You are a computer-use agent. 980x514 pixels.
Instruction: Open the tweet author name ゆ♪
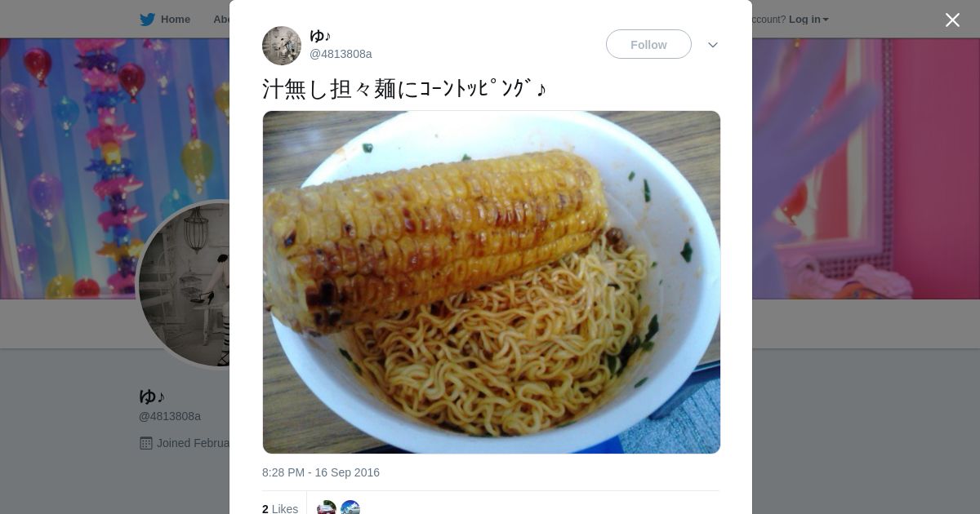(x=320, y=36)
